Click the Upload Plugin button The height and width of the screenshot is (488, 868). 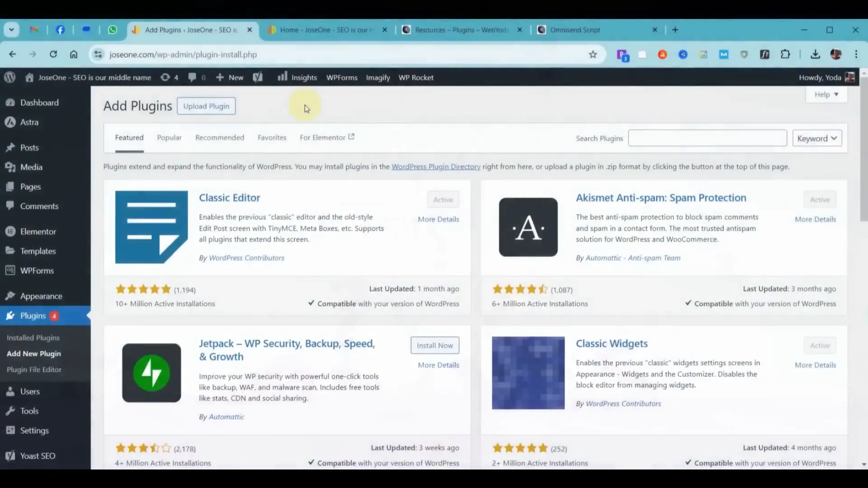coord(206,106)
